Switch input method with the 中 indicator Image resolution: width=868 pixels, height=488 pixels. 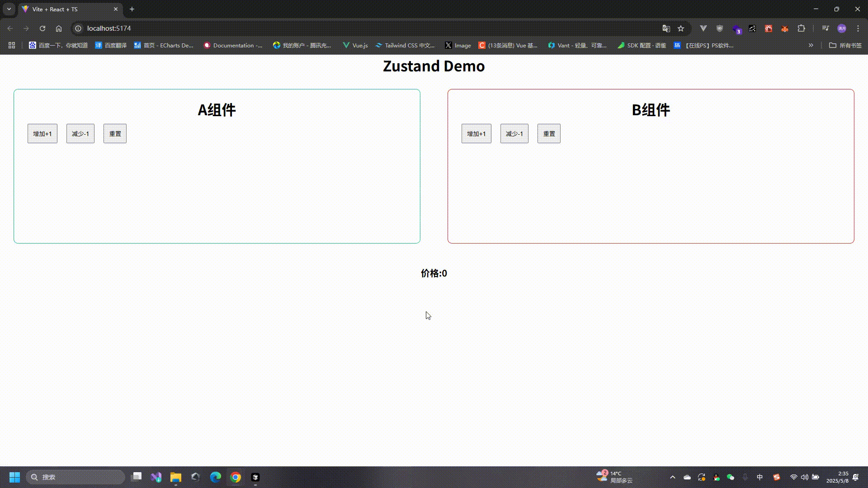(x=760, y=477)
